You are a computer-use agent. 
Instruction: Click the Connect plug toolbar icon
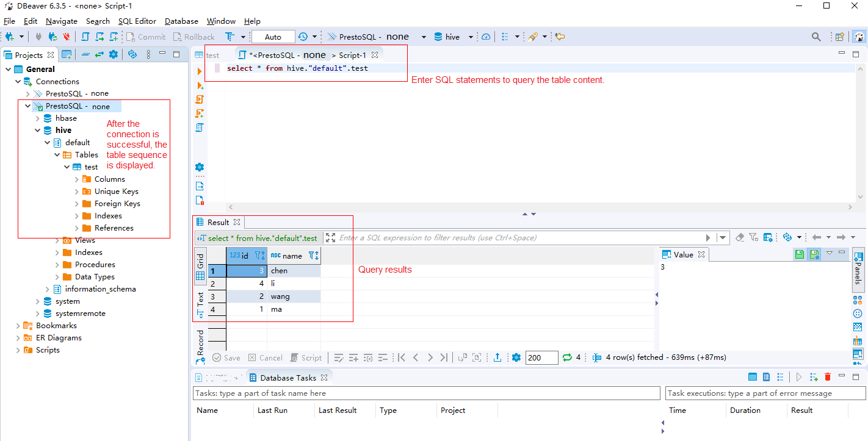(x=38, y=37)
